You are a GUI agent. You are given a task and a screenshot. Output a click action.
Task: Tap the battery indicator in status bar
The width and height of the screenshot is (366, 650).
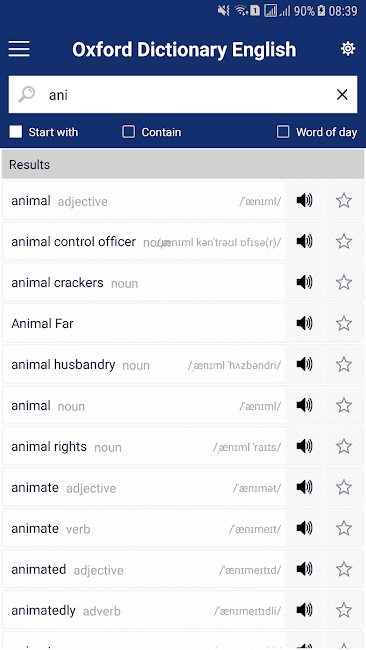pyautogui.click(x=321, y=11)
